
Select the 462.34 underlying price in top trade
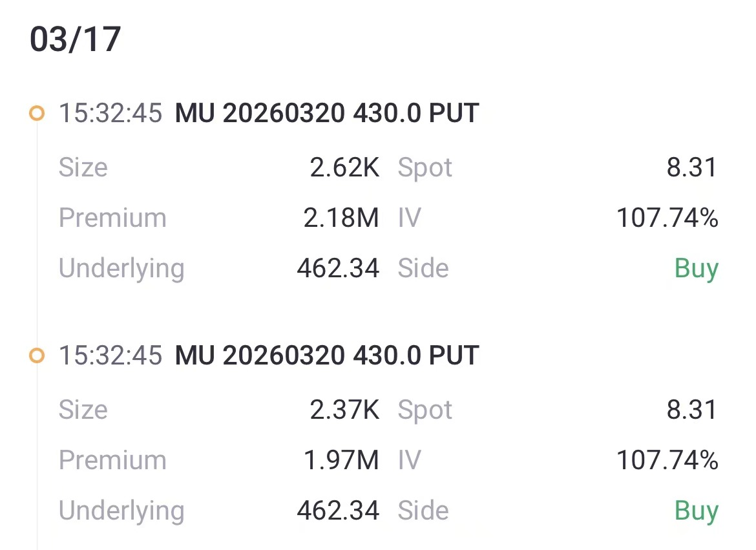tap(338, 268)
